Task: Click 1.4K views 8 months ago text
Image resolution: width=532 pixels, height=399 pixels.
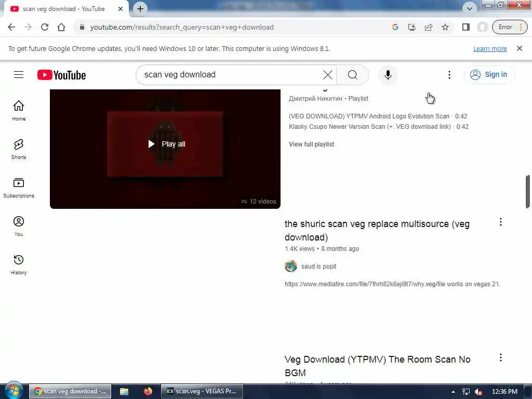Action: pos(322,249)
